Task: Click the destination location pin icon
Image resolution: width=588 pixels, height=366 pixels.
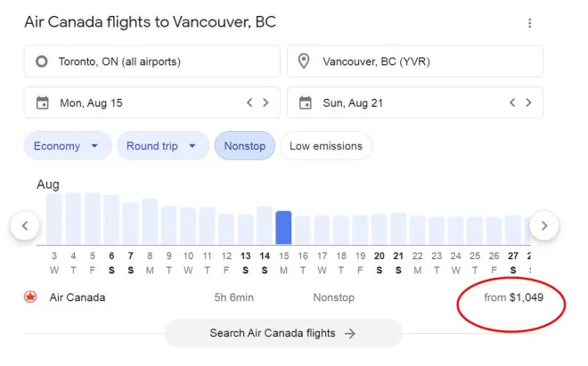Action: click(304, 61)
